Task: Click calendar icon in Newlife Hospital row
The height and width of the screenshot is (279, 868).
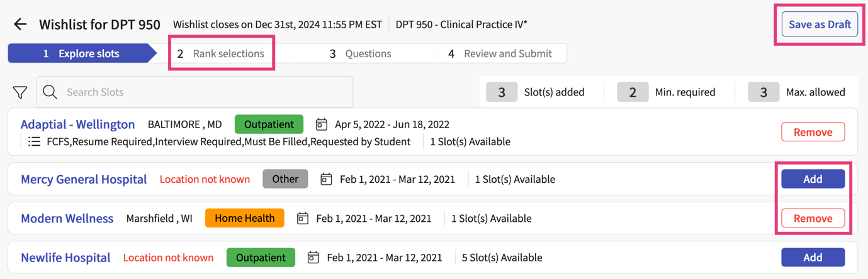Action: coord(313,258)
